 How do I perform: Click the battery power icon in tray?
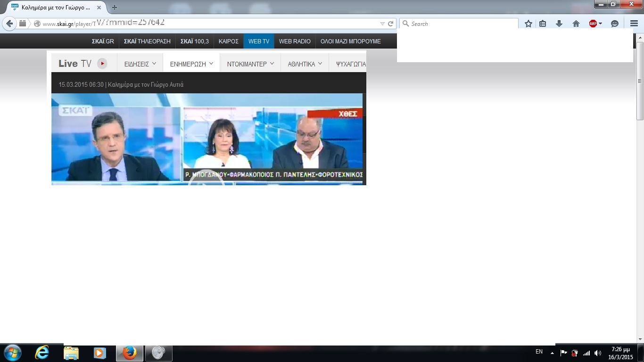(575, 353)
